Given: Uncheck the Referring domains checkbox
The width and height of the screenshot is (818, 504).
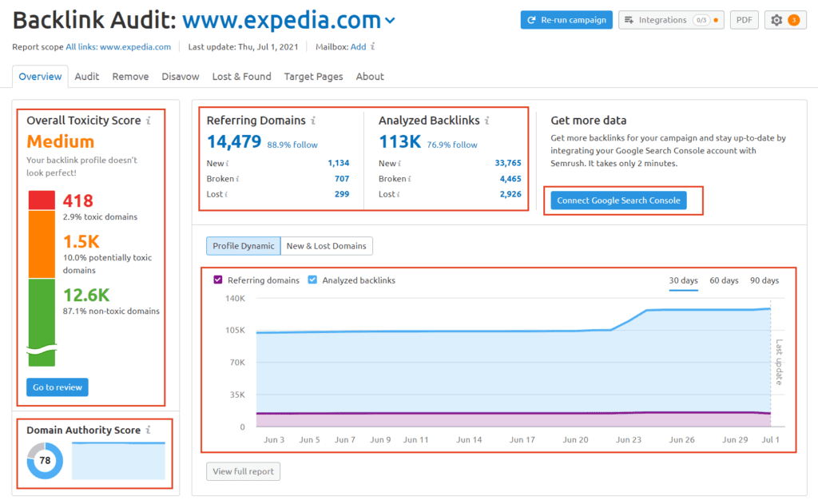Looking at the screenshot, I should coord(217,280).
